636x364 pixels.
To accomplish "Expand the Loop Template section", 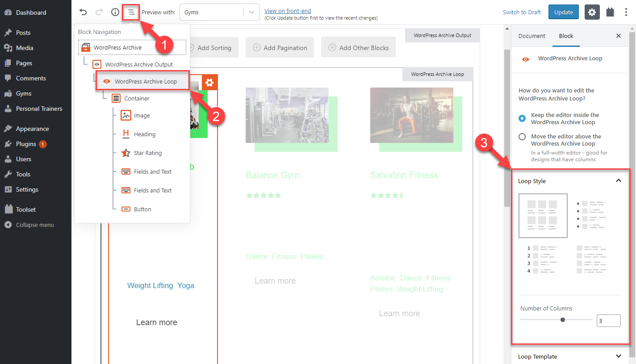I will [571, 356].
